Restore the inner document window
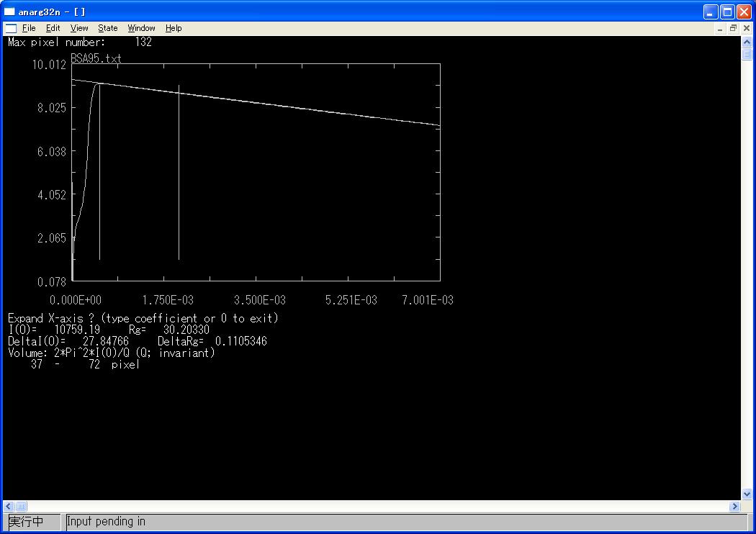Screen dimensions: 756x534 pos(733,29)
